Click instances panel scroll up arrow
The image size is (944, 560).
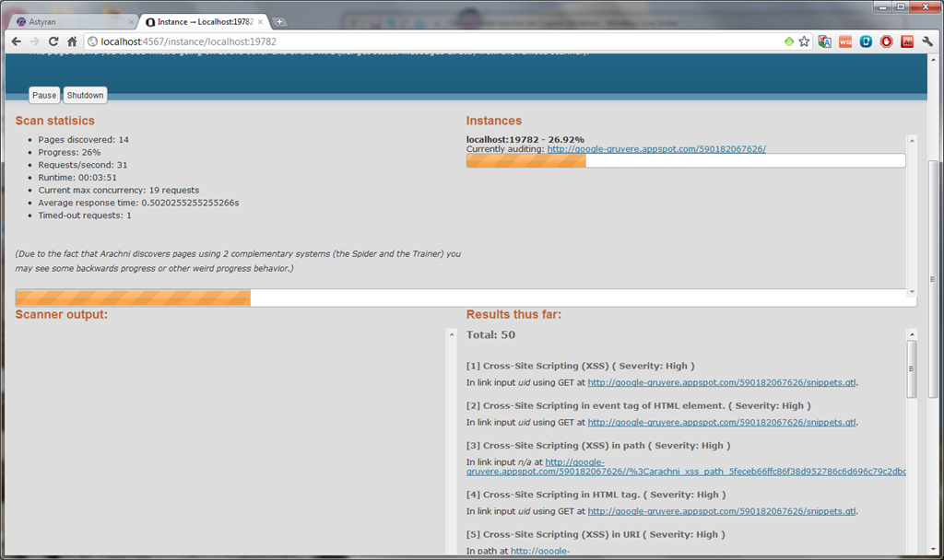[912, 140]
